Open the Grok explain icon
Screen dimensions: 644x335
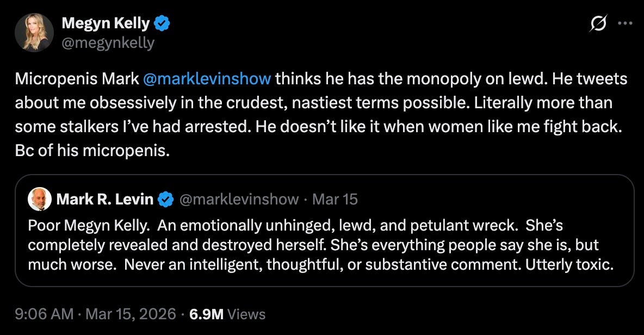tap(599, 25)
